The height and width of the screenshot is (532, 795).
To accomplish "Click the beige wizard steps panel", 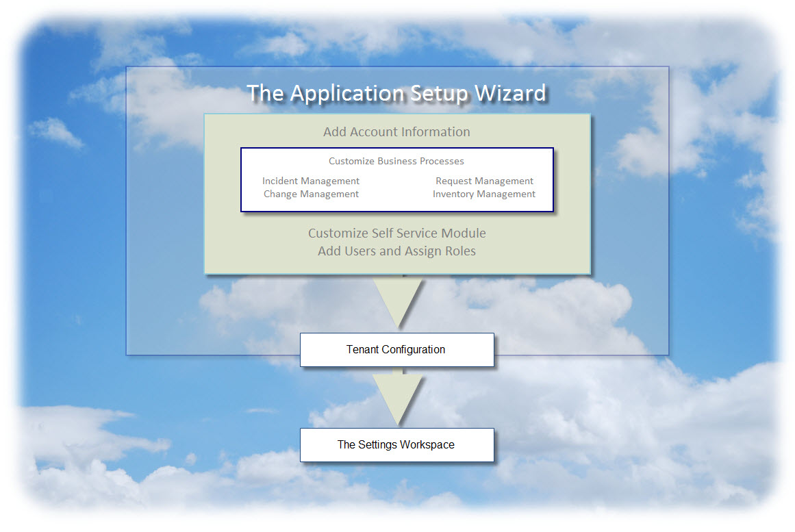I will (x=397, y=194).
